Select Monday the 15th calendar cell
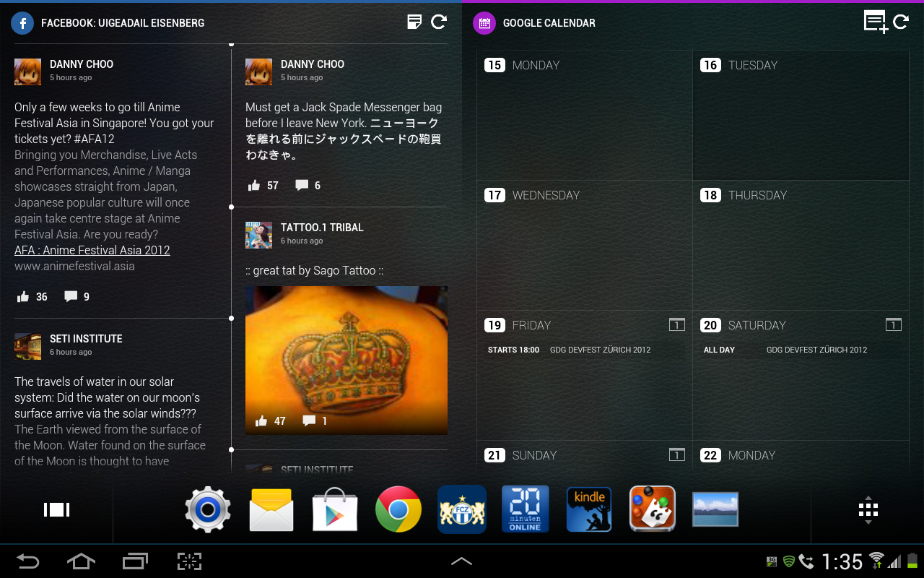The image size is (924, 578). click(x=585, y=115)
